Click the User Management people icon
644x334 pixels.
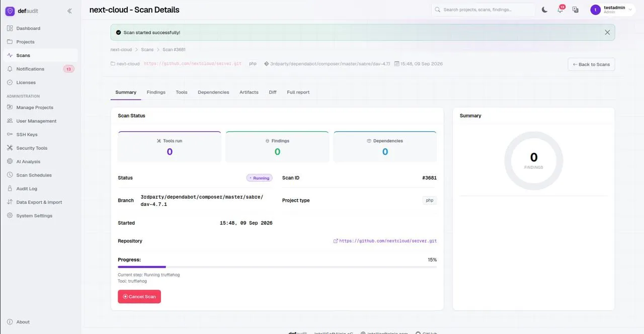coord(10,121)
